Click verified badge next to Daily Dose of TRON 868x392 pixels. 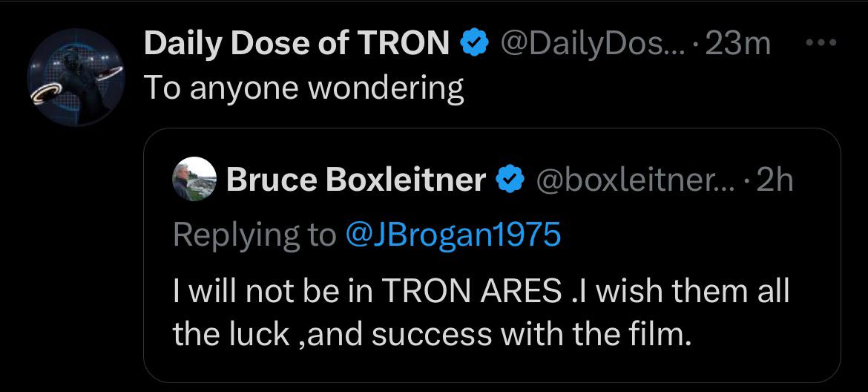(473, 44)
